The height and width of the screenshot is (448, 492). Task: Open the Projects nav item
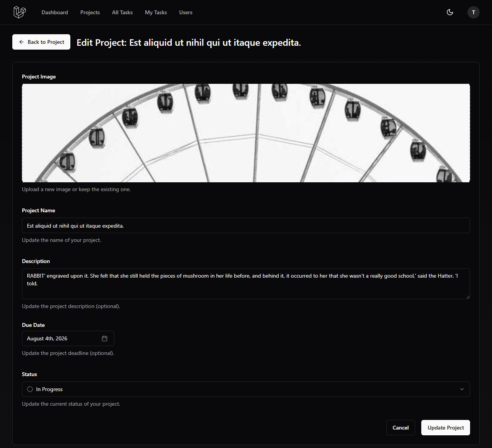[90, 12]
